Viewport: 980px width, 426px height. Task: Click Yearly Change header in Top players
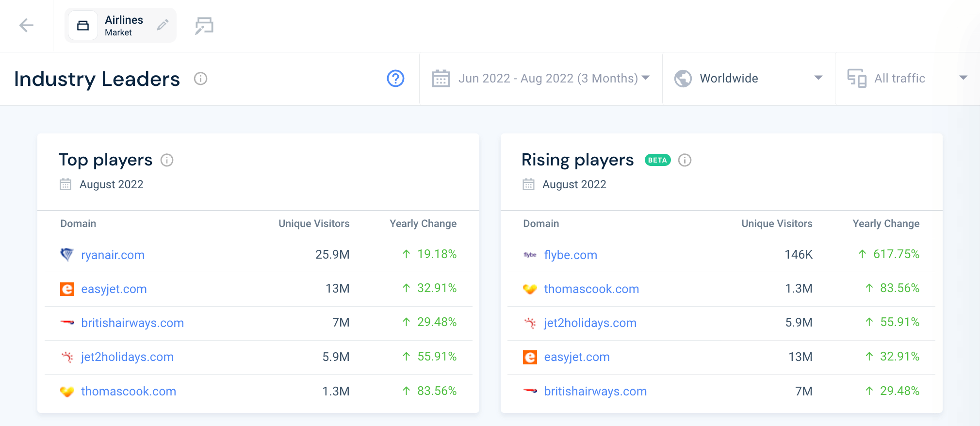[x=423, y=224]
